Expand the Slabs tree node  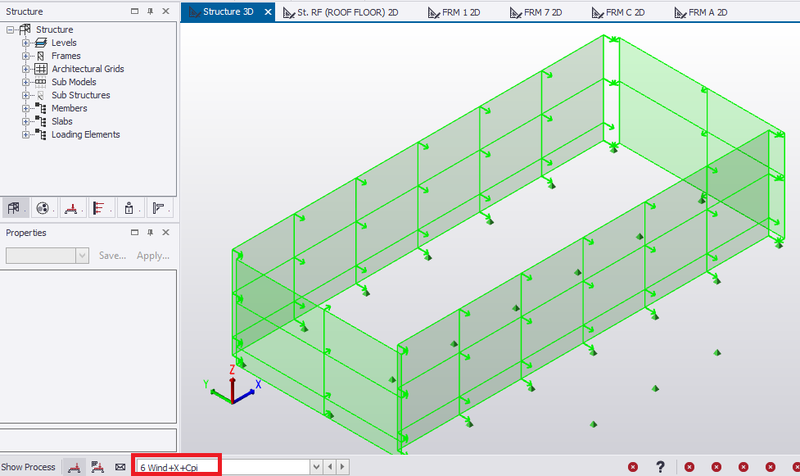coord(26,121)
